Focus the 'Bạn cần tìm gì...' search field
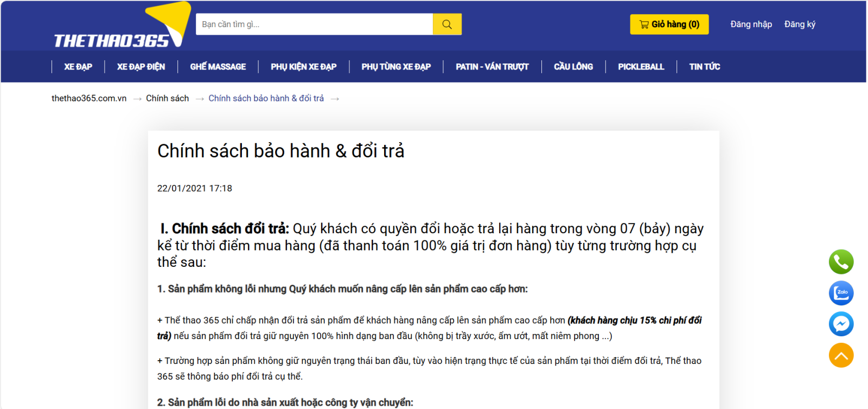 pyautogui.click(x=314, y=24)
